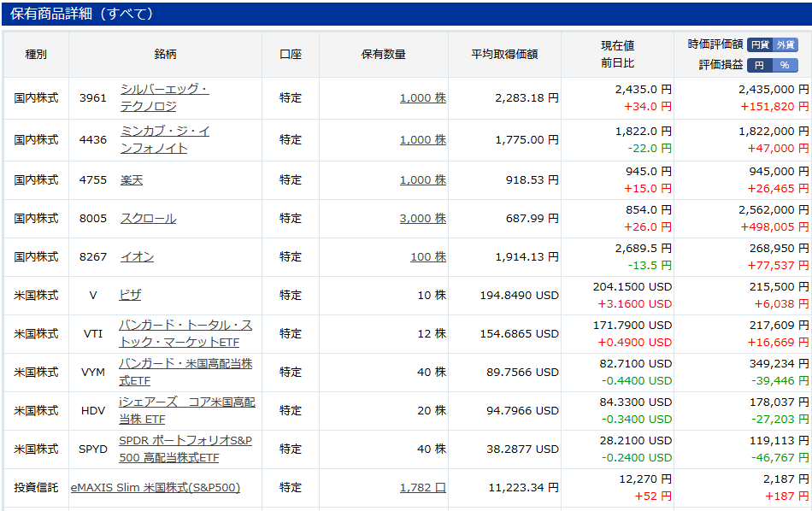
Task: Open iシェアーズ コア米国高配当株 ETF link
Action: (187, 410)
